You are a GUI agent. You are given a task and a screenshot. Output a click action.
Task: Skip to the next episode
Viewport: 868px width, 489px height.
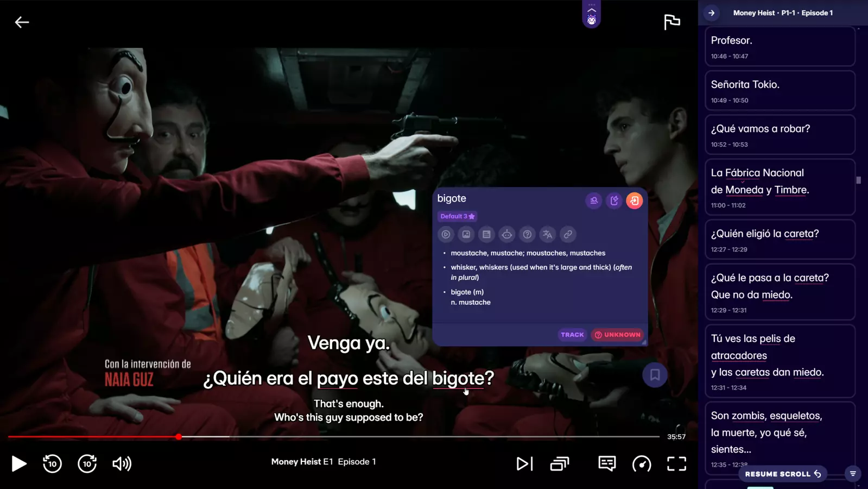coord(524,463)
